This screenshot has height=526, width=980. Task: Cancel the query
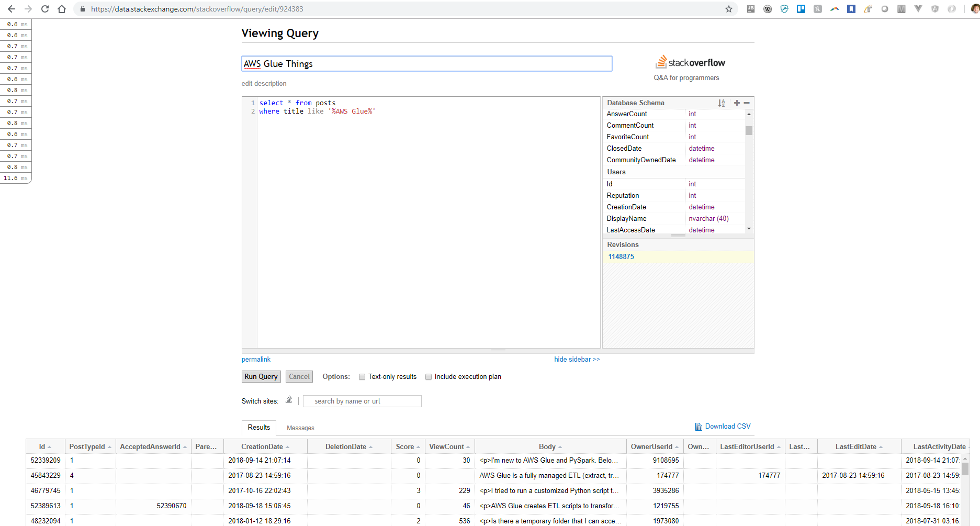tap(299, 376)
